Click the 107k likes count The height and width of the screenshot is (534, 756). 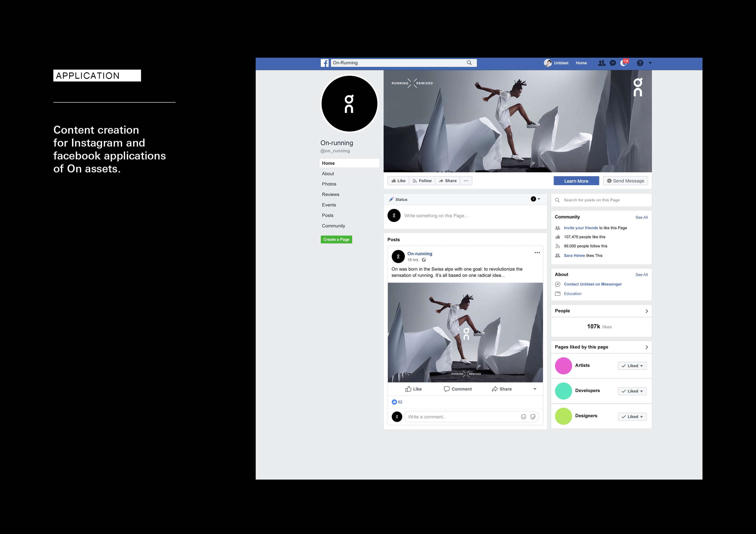click(599, 326)
